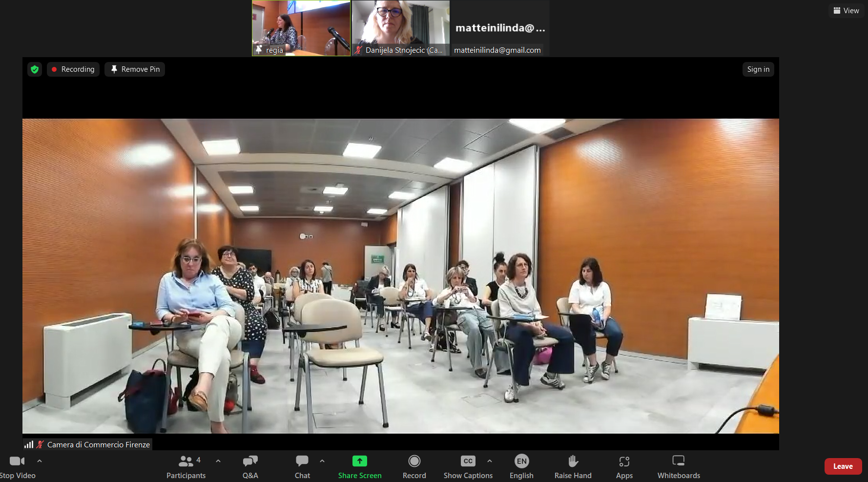Open the Participants panel
Image resolution: width=868 pixels, height=482 pixels.
(186, 467)
